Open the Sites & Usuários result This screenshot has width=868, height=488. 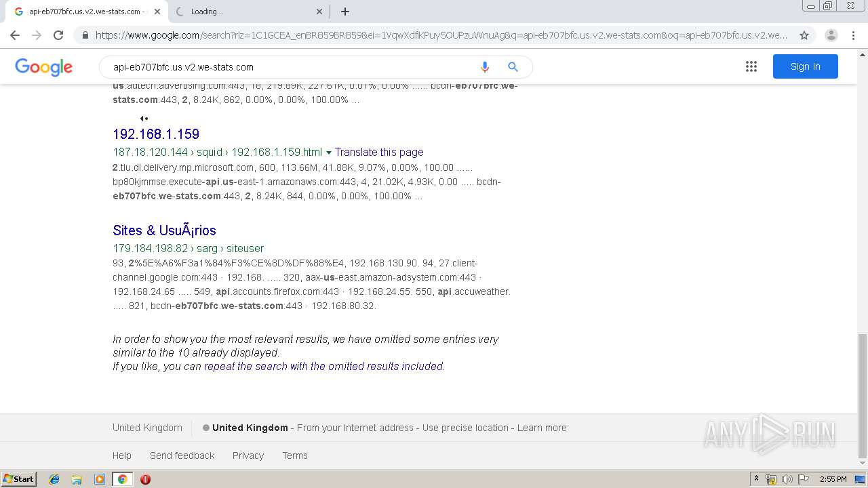tap(164, 230)
